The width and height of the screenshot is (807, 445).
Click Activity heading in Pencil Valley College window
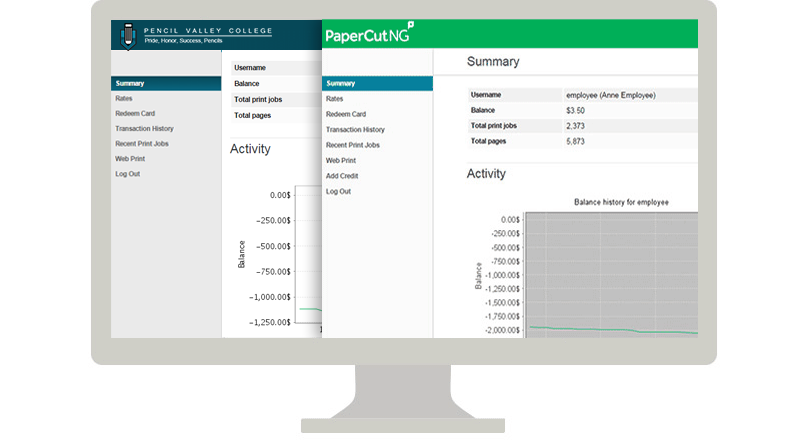(250, 149)
